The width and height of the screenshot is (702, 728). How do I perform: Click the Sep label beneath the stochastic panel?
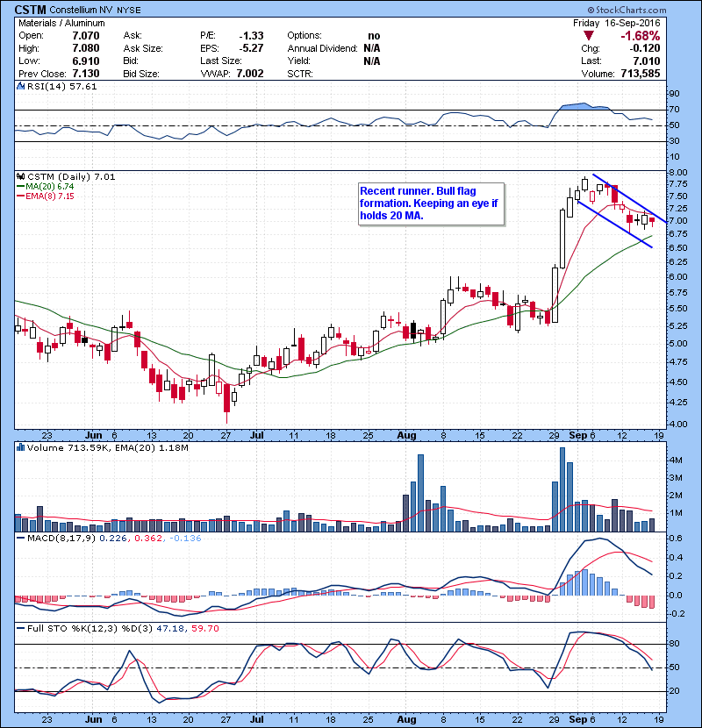pyautogui.click(x=578, y=719)
